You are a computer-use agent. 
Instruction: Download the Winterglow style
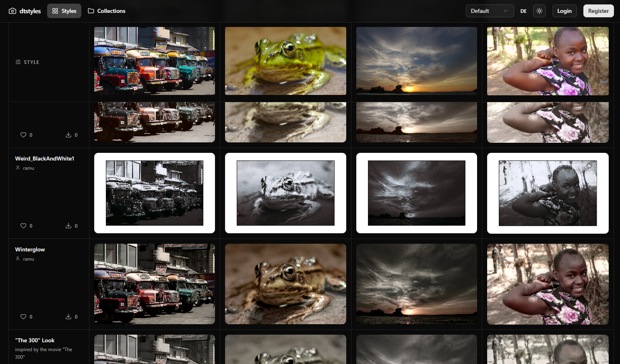coord(68,317)
